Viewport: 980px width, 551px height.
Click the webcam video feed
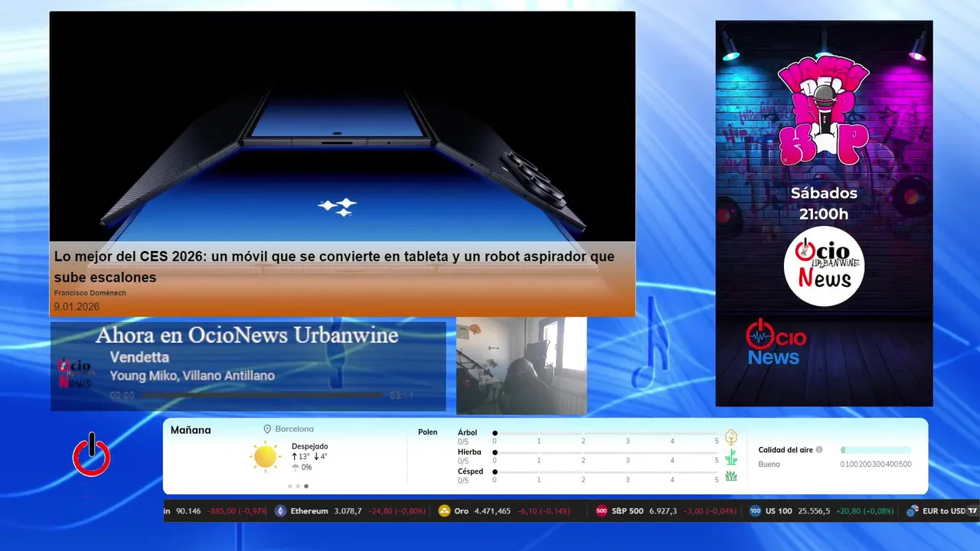coord(521,366)
